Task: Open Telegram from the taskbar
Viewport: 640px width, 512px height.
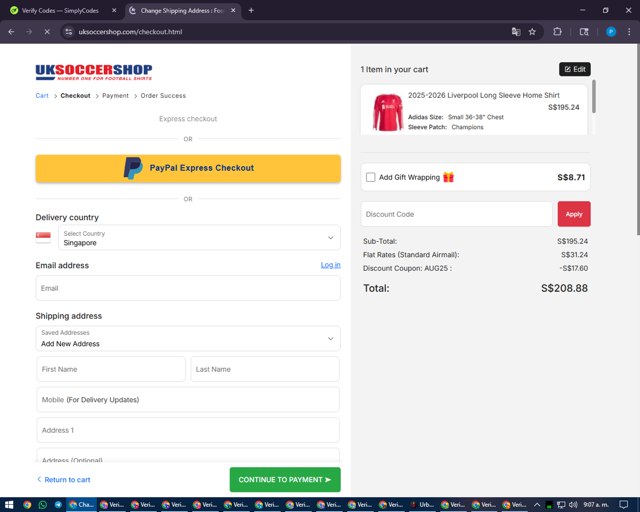Action: click(58, 505)
